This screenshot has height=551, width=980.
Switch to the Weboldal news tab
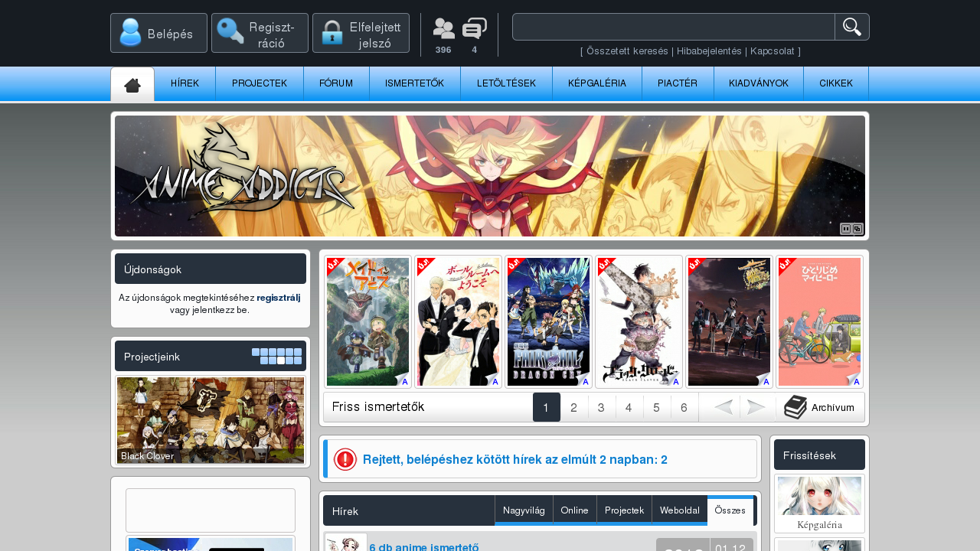tap(680, 510)
